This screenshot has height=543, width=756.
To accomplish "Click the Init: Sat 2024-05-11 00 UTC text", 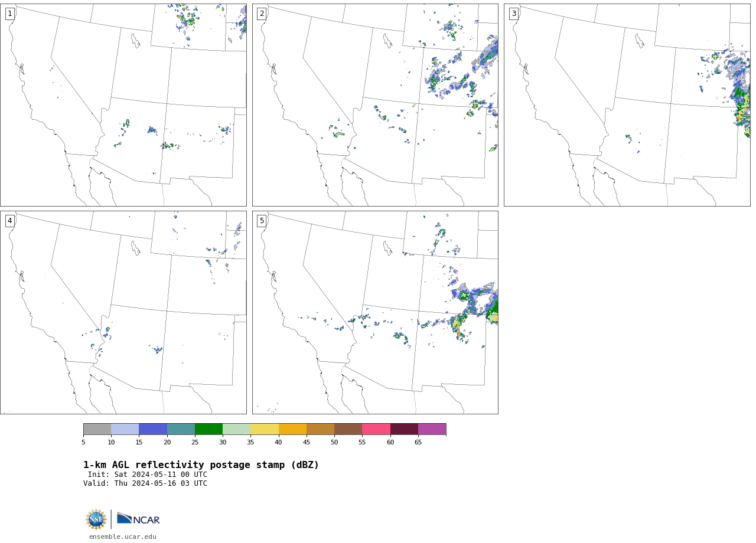I will coord(148,475).
